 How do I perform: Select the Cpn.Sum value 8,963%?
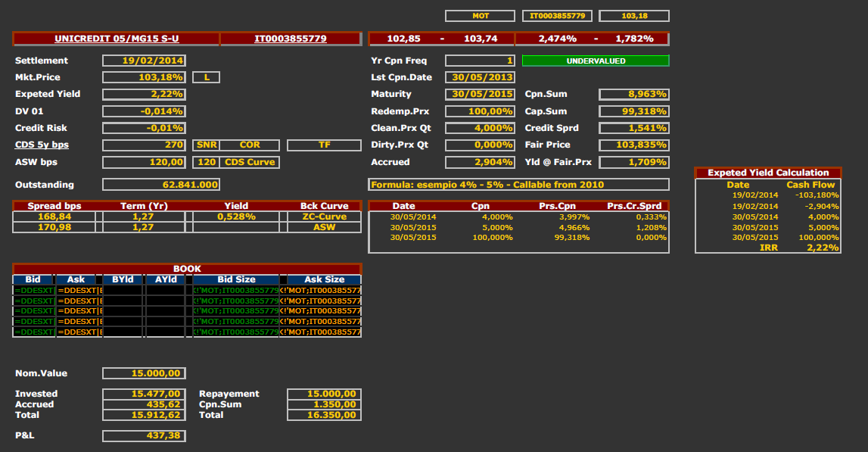pos(634,94)
